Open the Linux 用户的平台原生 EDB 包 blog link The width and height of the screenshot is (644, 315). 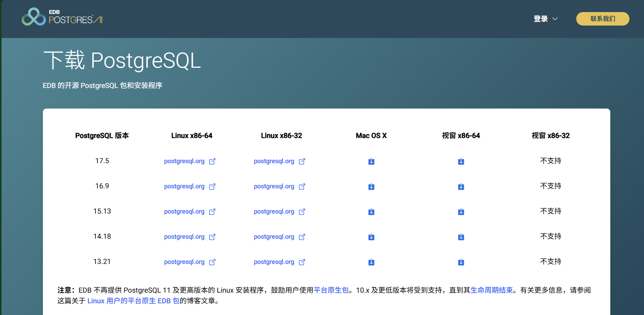133,301
